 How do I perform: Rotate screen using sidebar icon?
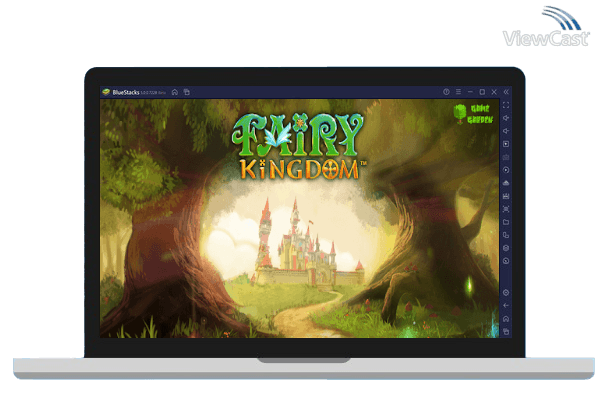[506, 235]
